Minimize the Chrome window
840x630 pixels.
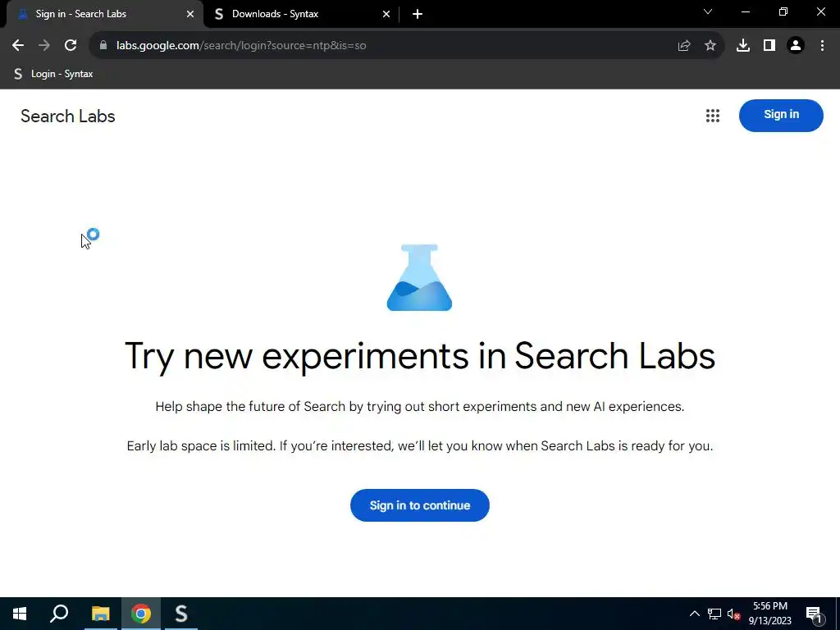[x=745, y=11]
